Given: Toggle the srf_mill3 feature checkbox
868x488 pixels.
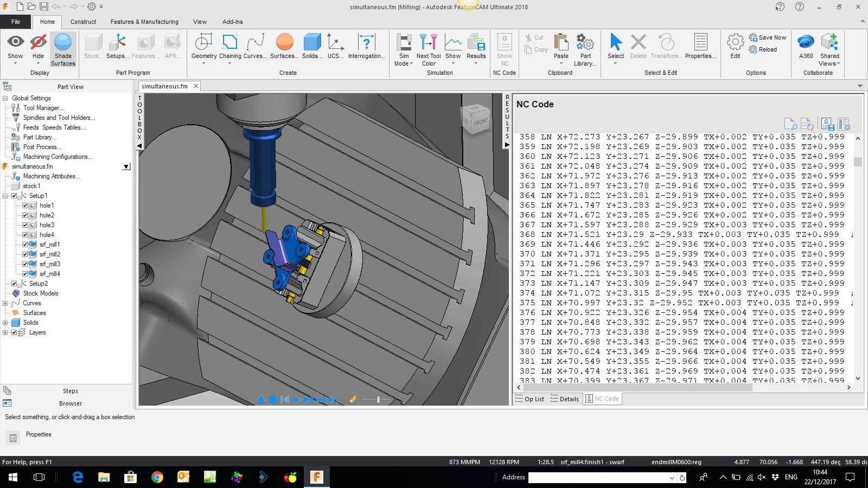Looking at the screenshot, I should tap(25, 264).
